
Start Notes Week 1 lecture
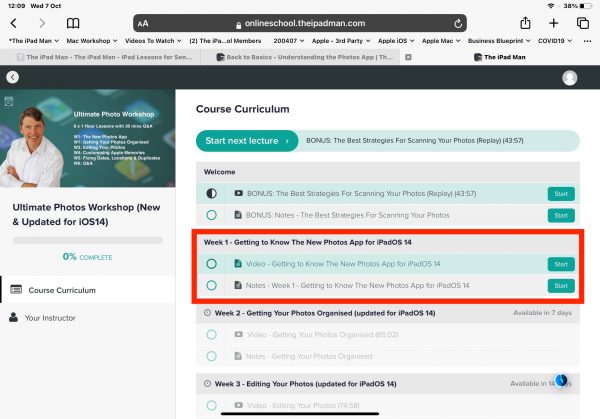[x=561, y=286]
